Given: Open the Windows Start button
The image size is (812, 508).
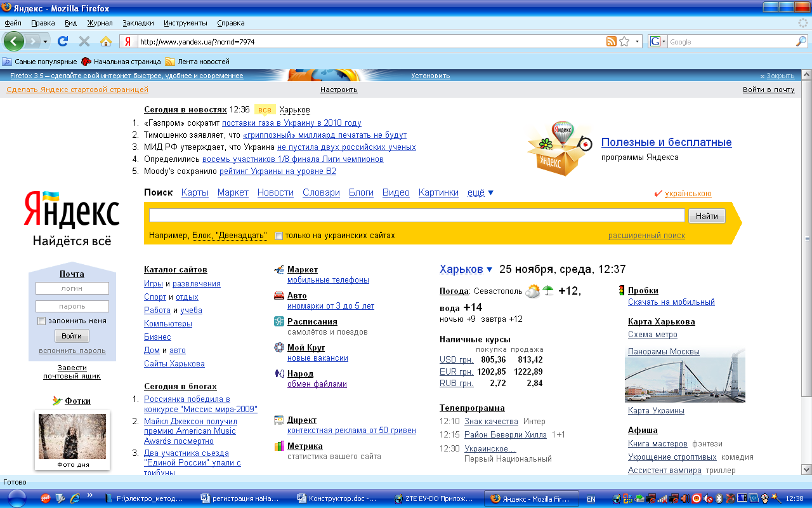Looking at the screenshot, I should click(x=16, y=498).
